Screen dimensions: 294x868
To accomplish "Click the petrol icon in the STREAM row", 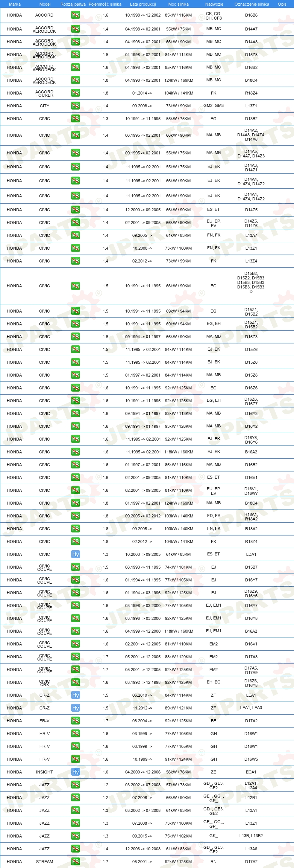I will click(x=75, y=862).
